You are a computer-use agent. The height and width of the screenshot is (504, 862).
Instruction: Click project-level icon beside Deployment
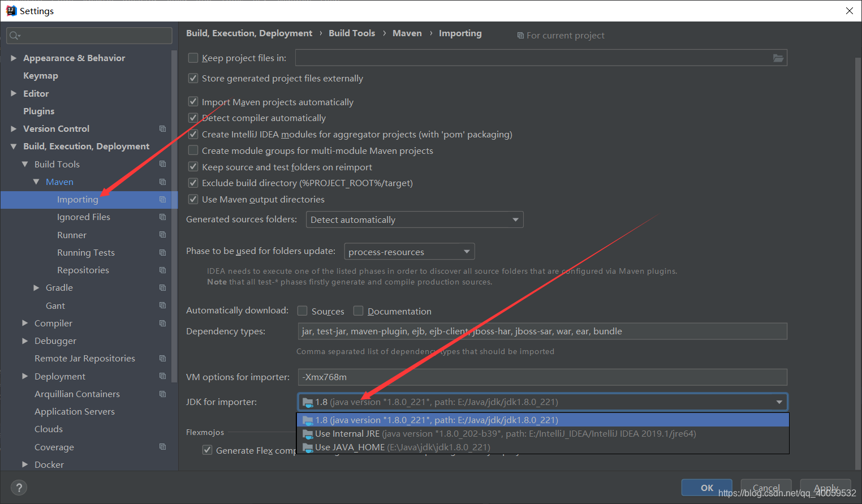pos(162,376)
